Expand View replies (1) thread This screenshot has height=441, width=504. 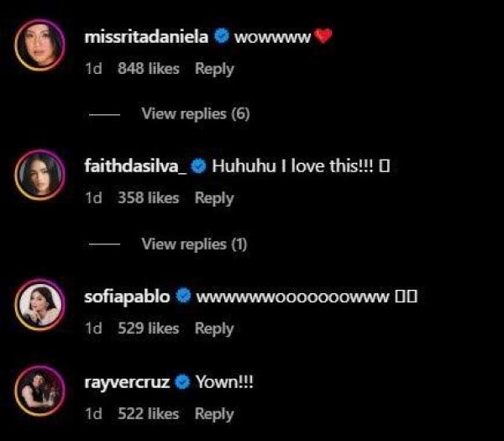194,244
